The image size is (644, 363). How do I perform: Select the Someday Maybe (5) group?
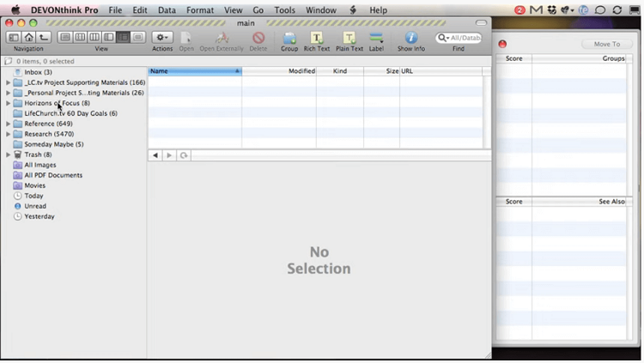(54, 144)
